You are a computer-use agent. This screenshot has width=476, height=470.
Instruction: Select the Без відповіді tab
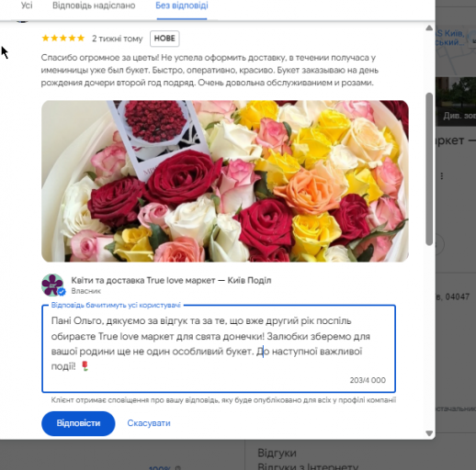click(x=182, y=6)
